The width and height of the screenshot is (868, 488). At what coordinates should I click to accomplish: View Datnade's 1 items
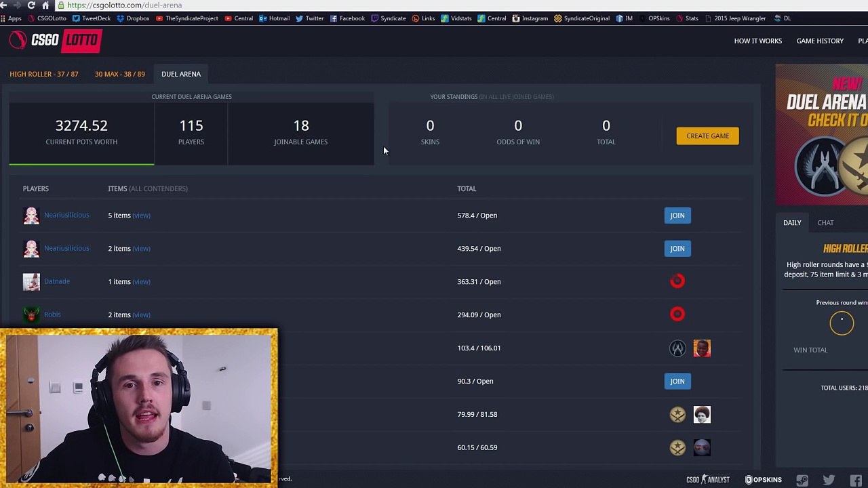(141, 282)
